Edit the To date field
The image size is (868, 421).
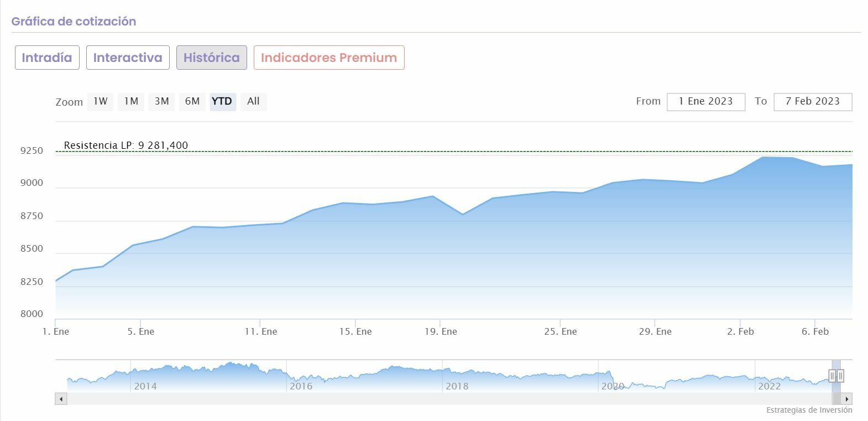tap(812, 101)
